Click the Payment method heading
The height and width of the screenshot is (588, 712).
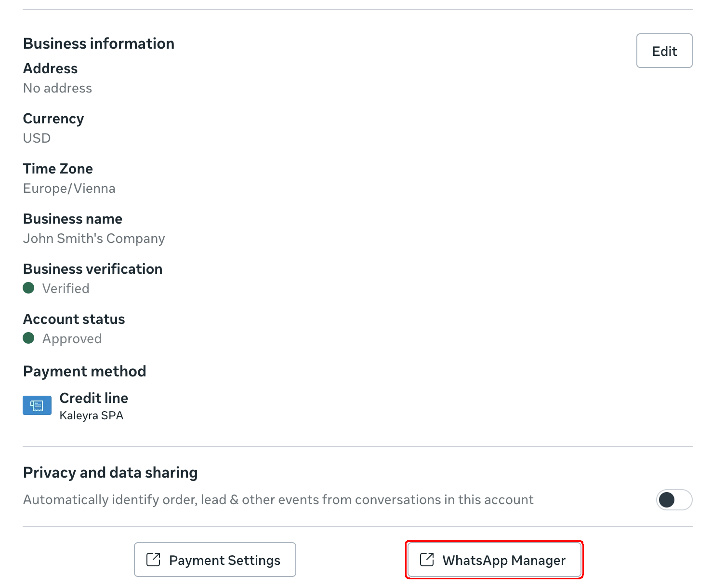(84, 371)
